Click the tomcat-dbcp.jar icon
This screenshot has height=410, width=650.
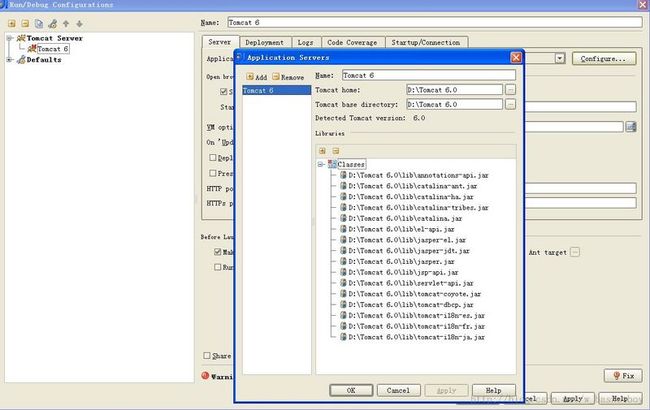343,304
